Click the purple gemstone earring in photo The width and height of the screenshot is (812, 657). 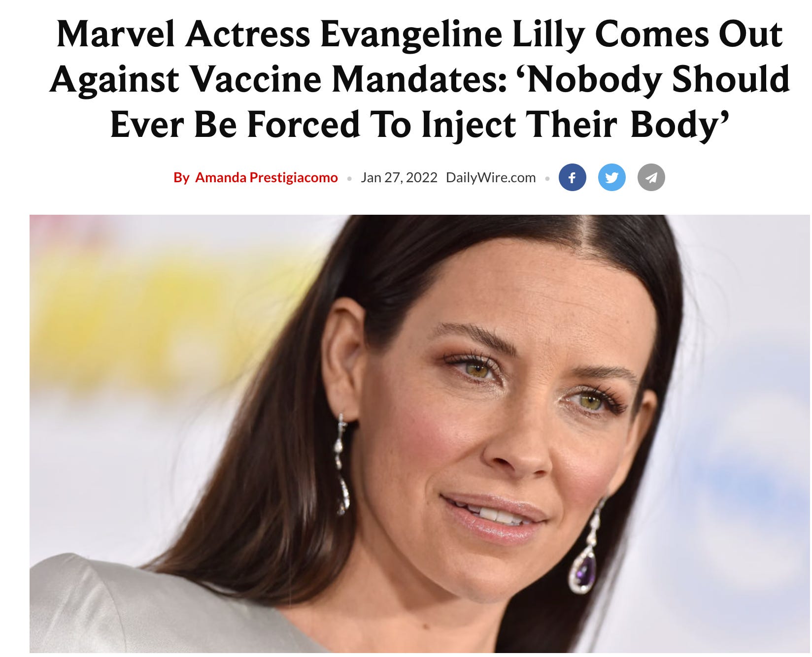point(585,570)
